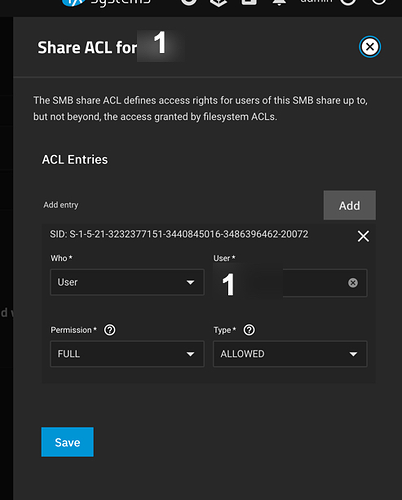Viewport: 402px width, 500px height.
Task: Show help for Type field
Action: tap(249, 330)
